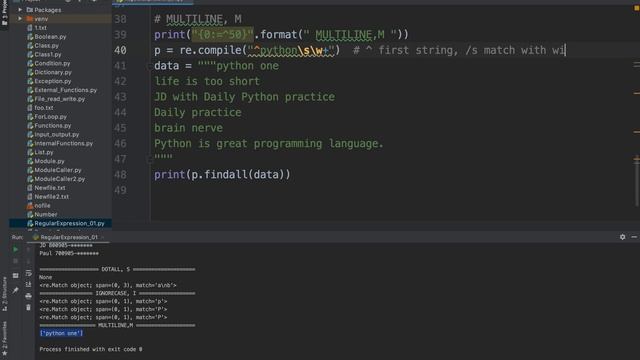The image size is (640, 360).
Task: Click the restore layout icon in Run panel
Action: (16, 276)
